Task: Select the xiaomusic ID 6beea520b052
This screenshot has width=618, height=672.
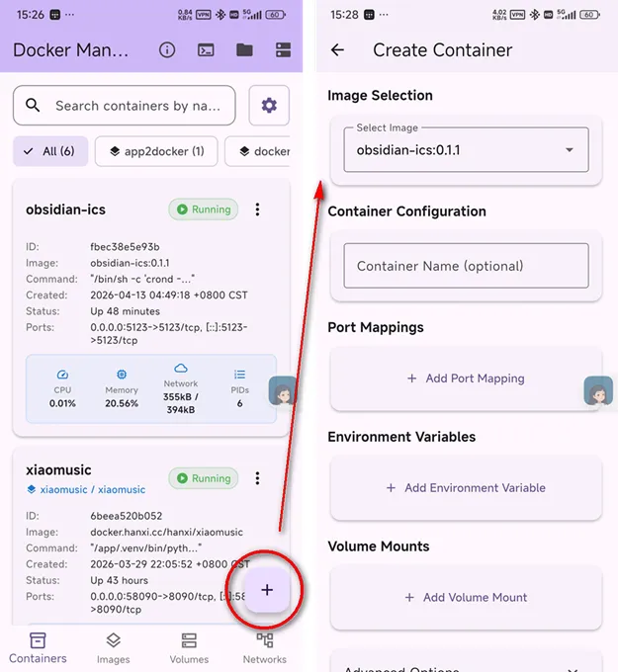Action: tap(127, 516)
